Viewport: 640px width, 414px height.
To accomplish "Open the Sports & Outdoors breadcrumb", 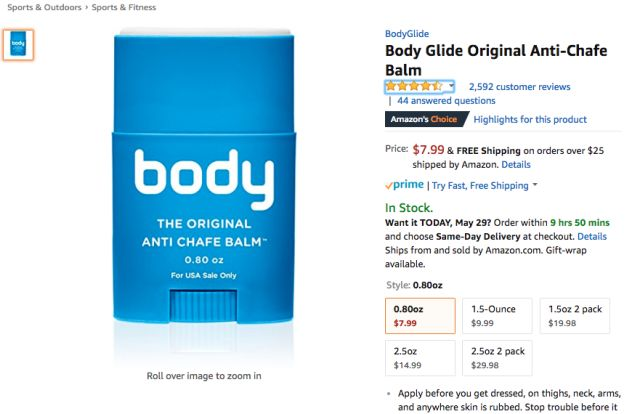I will [x=44, y=7].
